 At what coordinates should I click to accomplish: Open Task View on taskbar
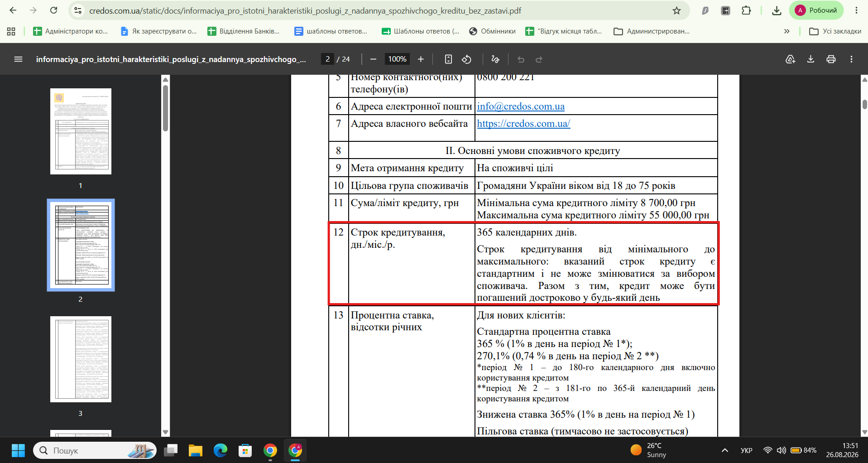[171, 450]
